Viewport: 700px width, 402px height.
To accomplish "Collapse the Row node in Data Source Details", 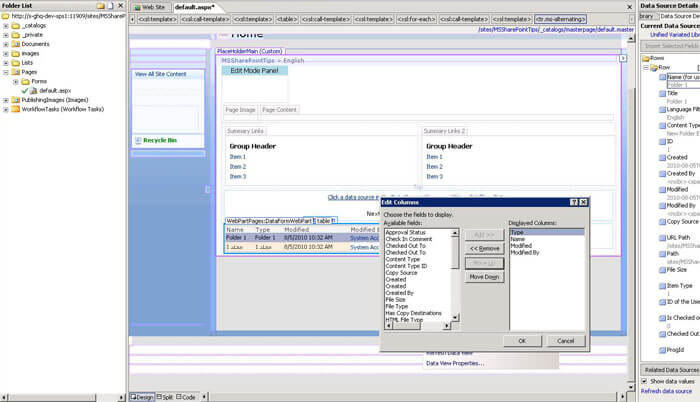I will click(x=646, y=67).
